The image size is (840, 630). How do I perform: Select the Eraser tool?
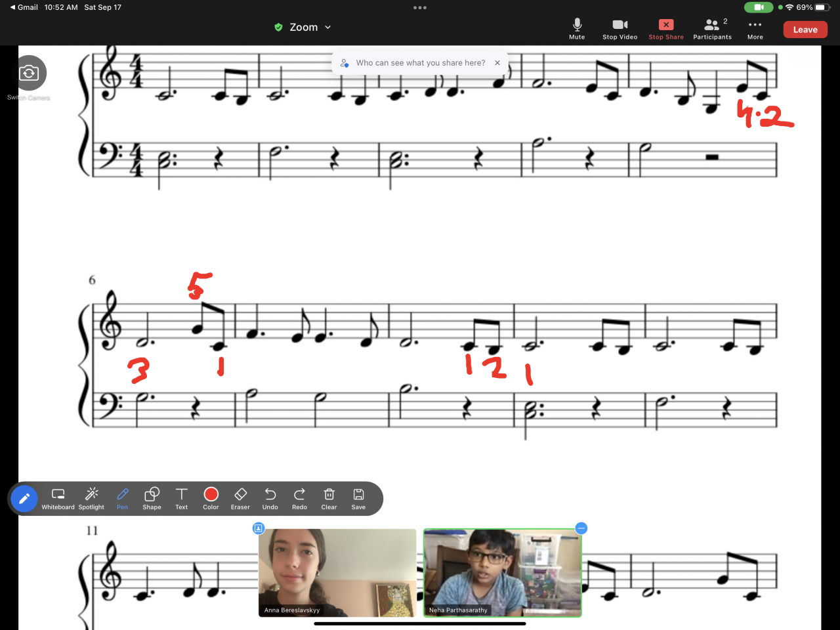coord(240,499)
